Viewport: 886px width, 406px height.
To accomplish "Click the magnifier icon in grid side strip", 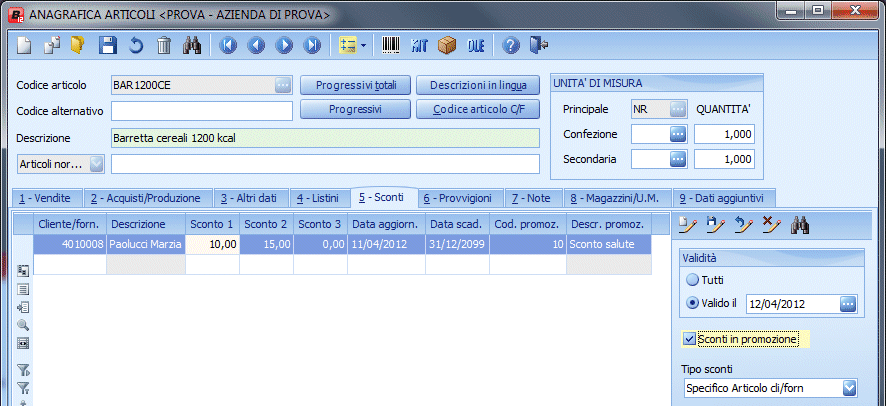I will tap(23, 325).
